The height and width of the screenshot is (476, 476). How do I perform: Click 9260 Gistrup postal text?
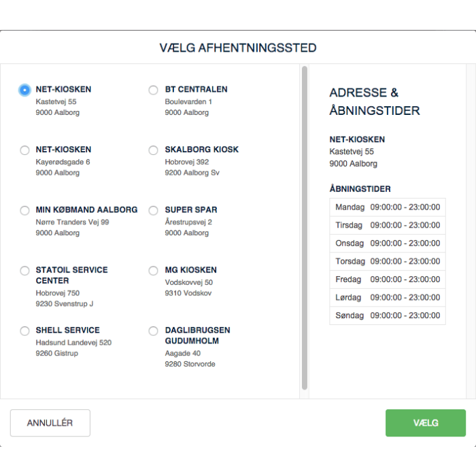coord(56,354)
